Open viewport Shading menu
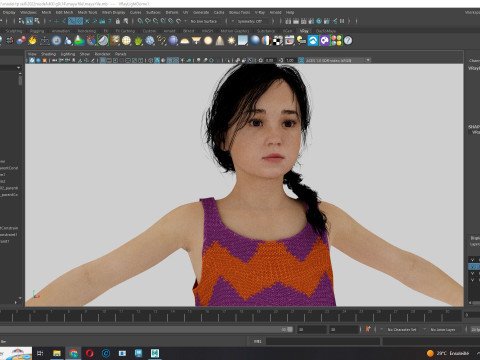Image resolution: width=480 pixels, height=360 pixels. coord(48,54)
